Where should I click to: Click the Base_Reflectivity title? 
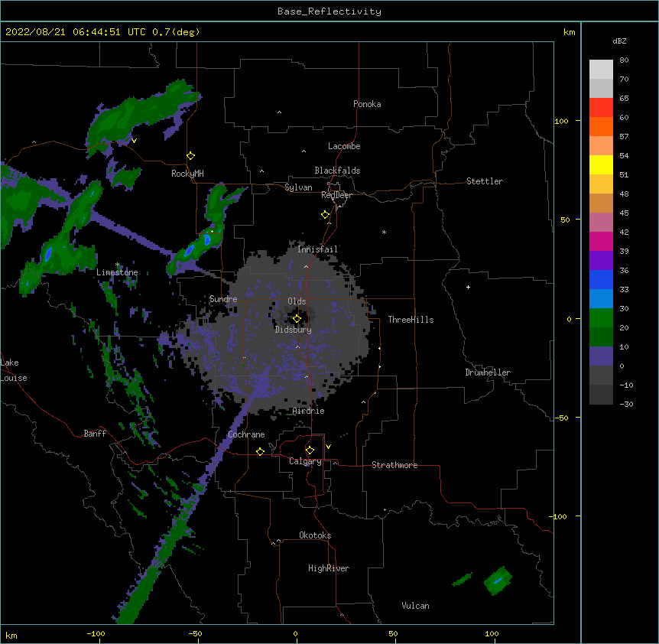click(329, 11)
